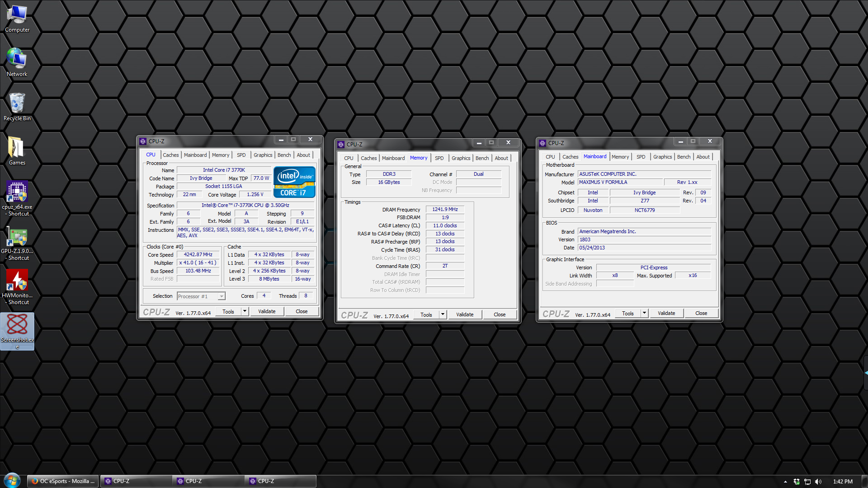
Task: Click Tools button in right CPU-Z window
Action: point(628,313)
